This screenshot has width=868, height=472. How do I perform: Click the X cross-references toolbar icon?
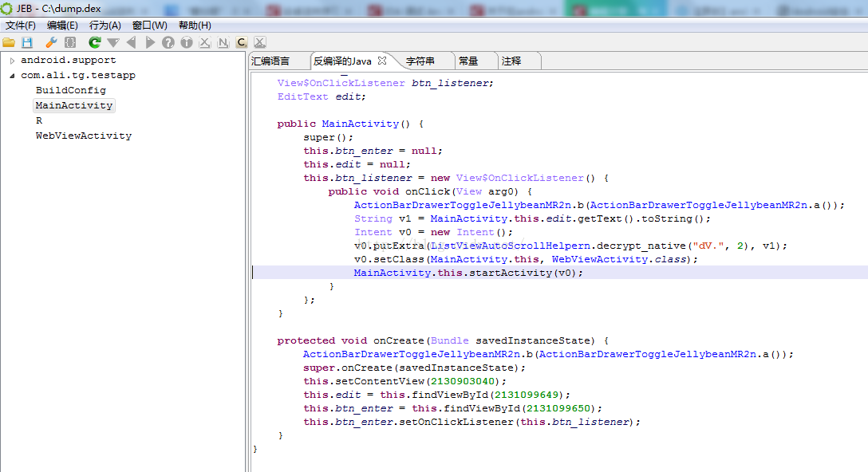[205, 42]
